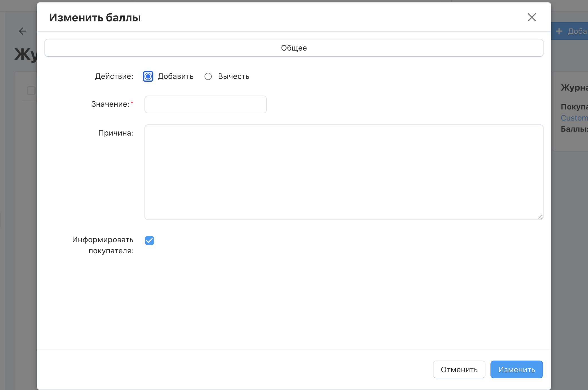
Task: Click inside the Причина text area
Action: (344, 172)
